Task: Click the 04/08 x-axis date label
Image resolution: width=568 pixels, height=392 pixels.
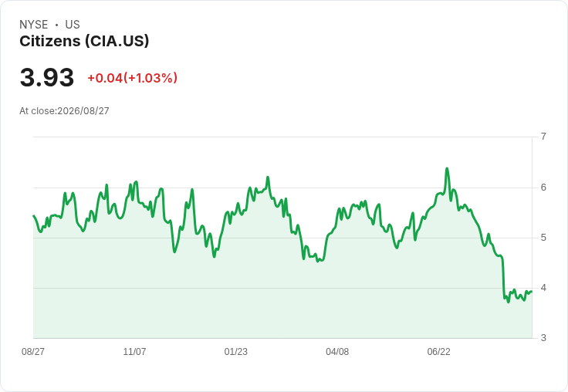Action: click(337, 351)
